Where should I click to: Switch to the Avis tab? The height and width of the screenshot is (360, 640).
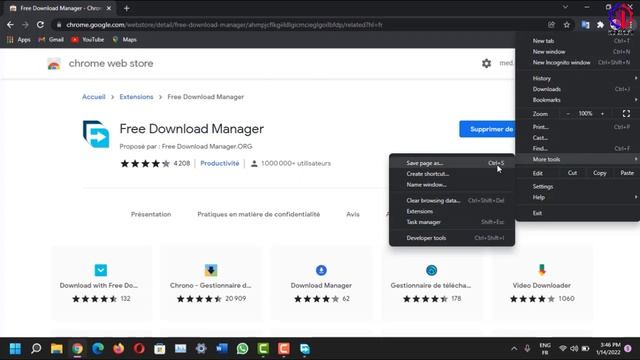pos(353,214)
